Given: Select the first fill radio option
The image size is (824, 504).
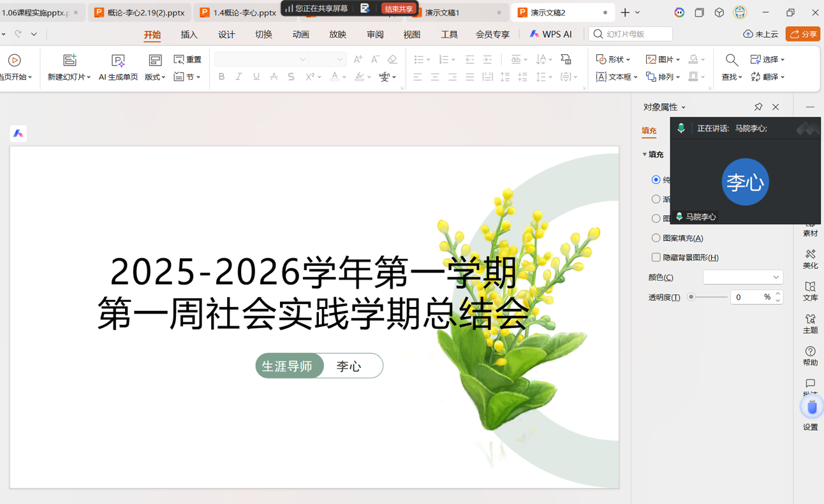Looking at the screenshot, I should coord(656,180).
